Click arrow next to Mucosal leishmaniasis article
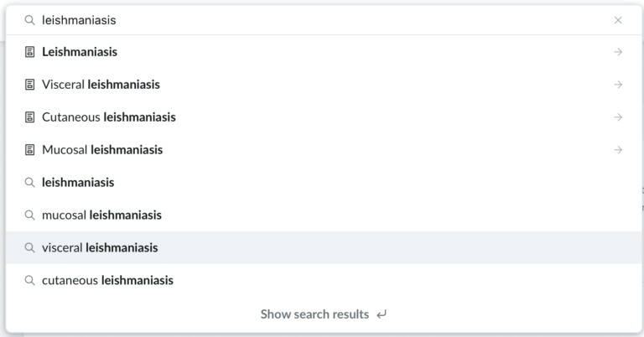 click(x=618, y=150)
